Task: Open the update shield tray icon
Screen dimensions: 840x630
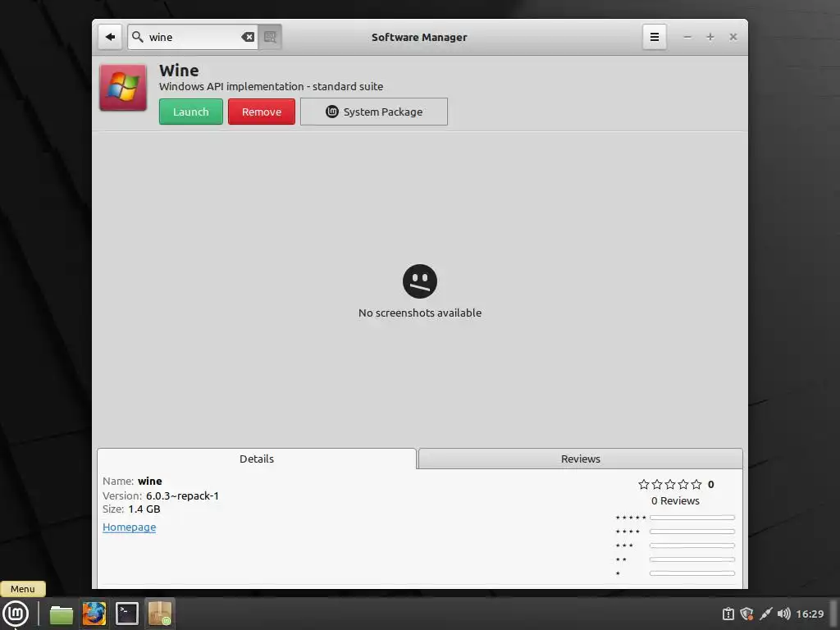Action: coord(746,614)
